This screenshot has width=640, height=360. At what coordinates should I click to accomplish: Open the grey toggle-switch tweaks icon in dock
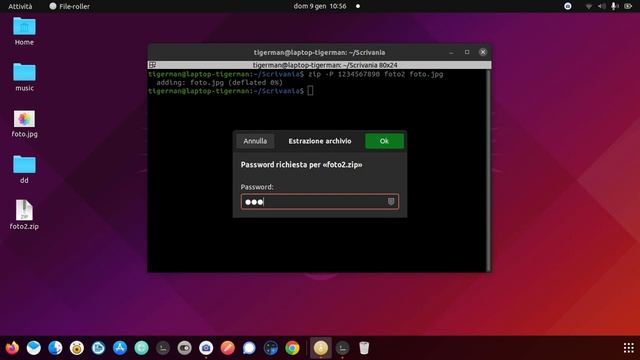coord(184,348)
